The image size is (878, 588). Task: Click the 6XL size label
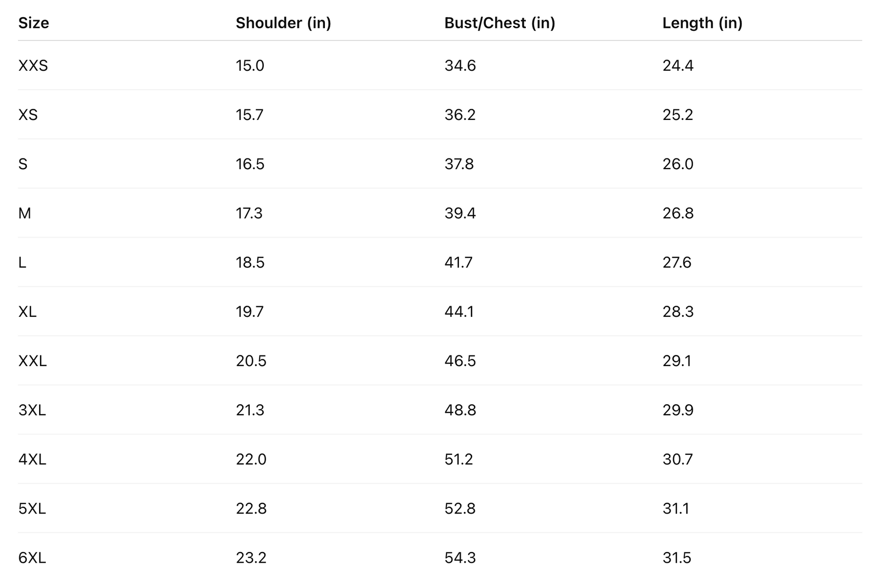(x=32, y=557)
